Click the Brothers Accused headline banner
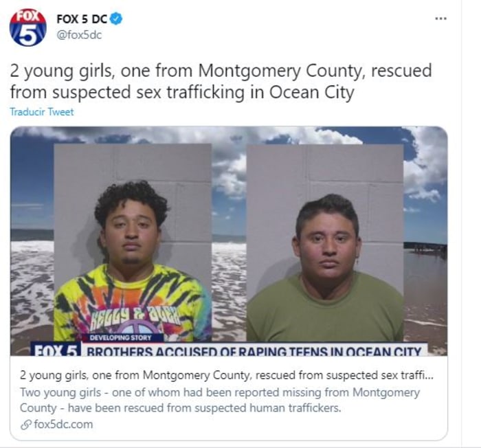 point(254,350)
